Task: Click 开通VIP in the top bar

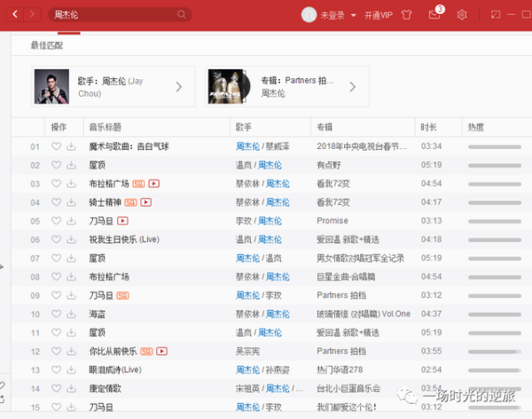Action: click(x=378, y=15)
